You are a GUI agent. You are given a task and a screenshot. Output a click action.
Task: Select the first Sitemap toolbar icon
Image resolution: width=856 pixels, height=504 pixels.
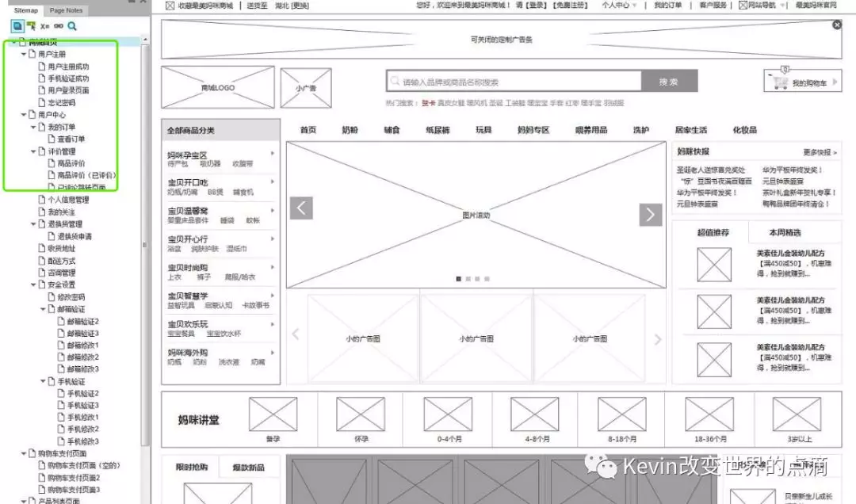(17, 26)
